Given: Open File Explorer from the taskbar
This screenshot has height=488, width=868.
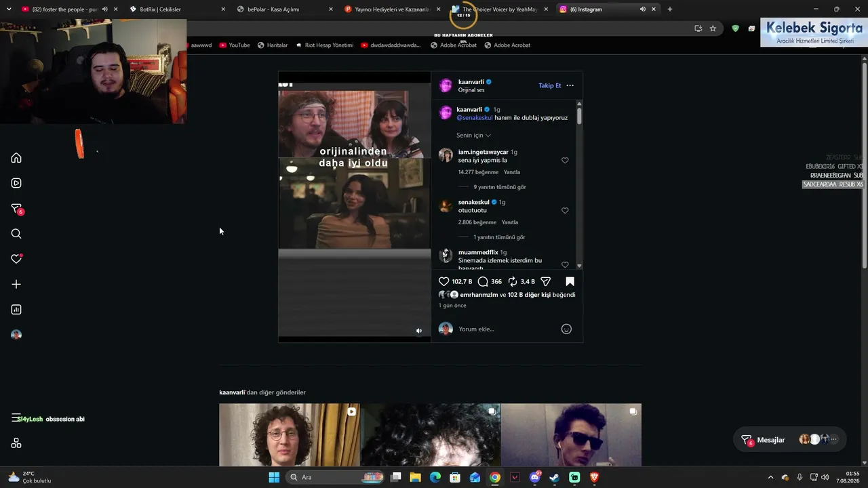Looking at the screenshot, I should pos(416,477).
